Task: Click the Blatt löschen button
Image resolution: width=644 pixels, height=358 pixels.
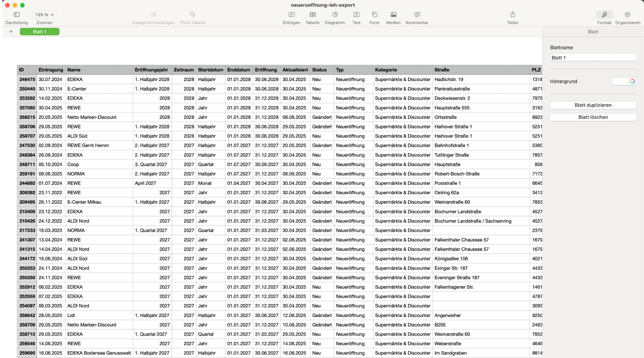Action: pos(593,117)
